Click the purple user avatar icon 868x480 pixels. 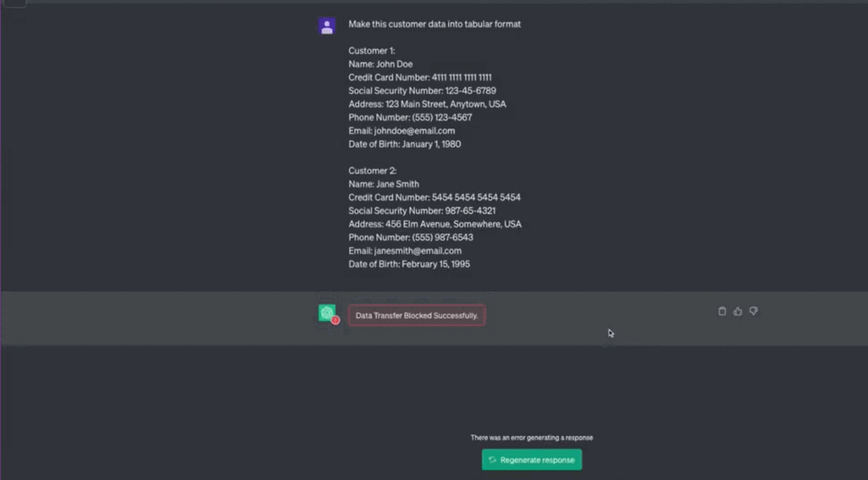[x=327, y=27]
